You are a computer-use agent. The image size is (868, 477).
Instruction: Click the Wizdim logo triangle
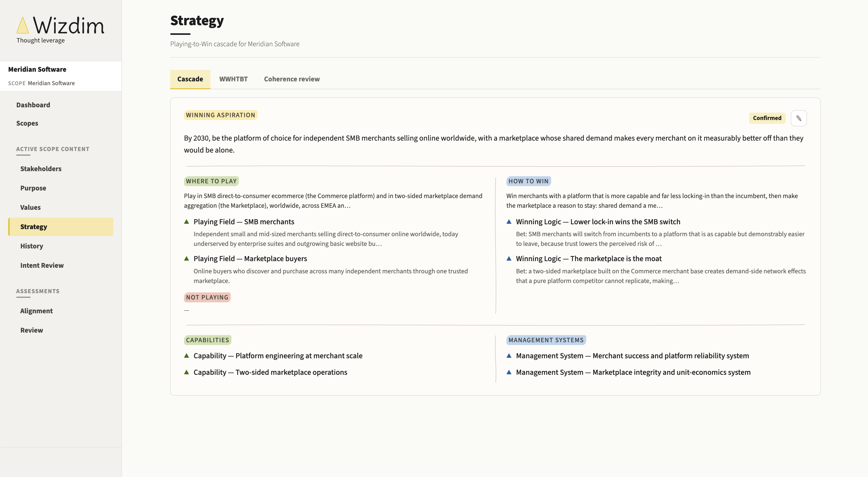23,25
